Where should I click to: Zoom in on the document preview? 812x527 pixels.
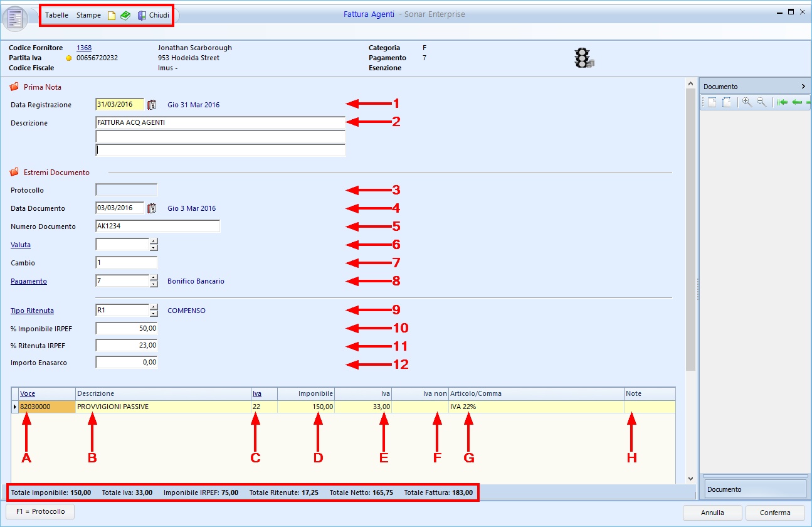click(x=746, y=102)
